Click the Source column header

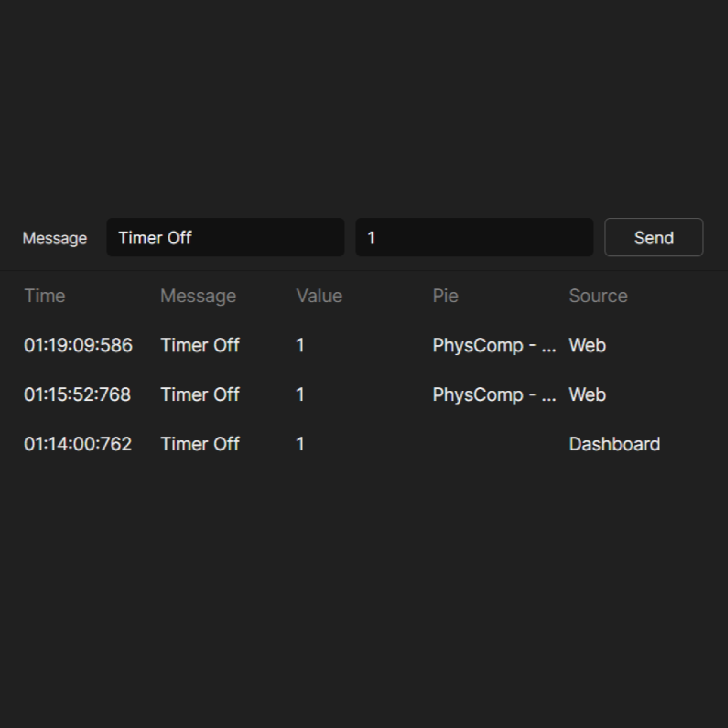click(598, 296)
